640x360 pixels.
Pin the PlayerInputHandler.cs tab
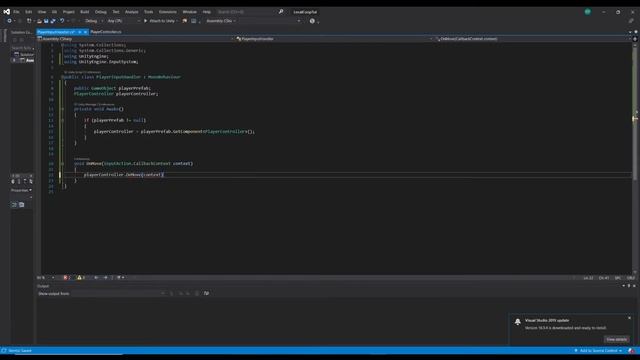pos(80,32)
